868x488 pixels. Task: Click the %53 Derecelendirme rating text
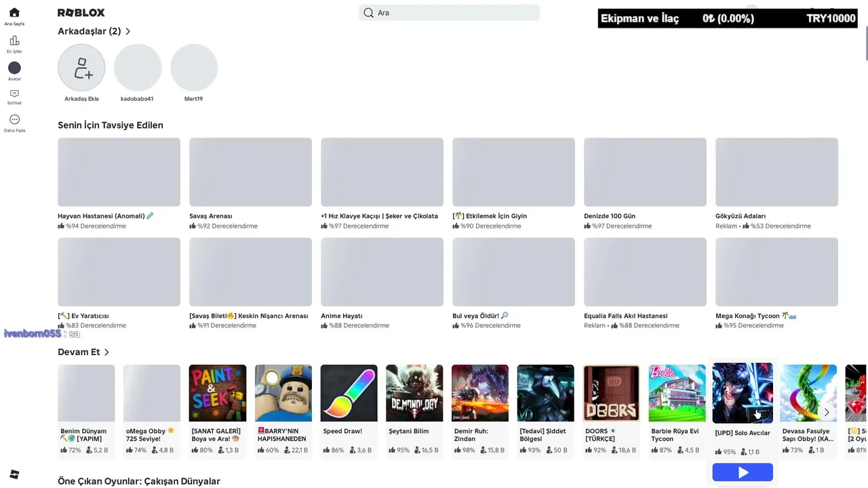pyautogui.click(x=781, y=226)
